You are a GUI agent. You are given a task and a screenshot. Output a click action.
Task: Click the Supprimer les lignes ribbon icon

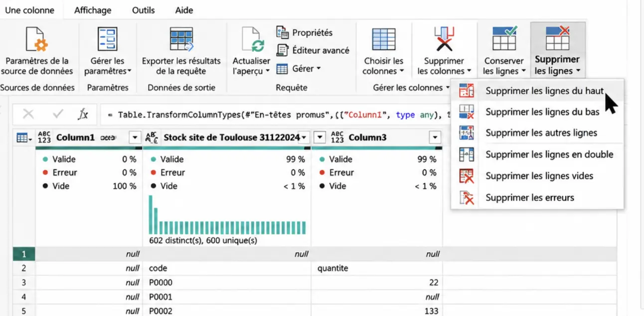(558, 39)
